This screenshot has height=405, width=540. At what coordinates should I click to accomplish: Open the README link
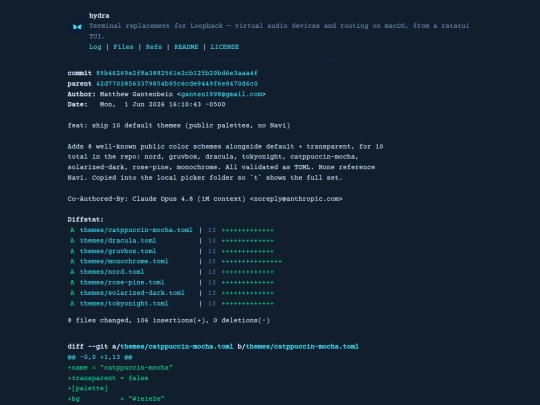[186, 47]
